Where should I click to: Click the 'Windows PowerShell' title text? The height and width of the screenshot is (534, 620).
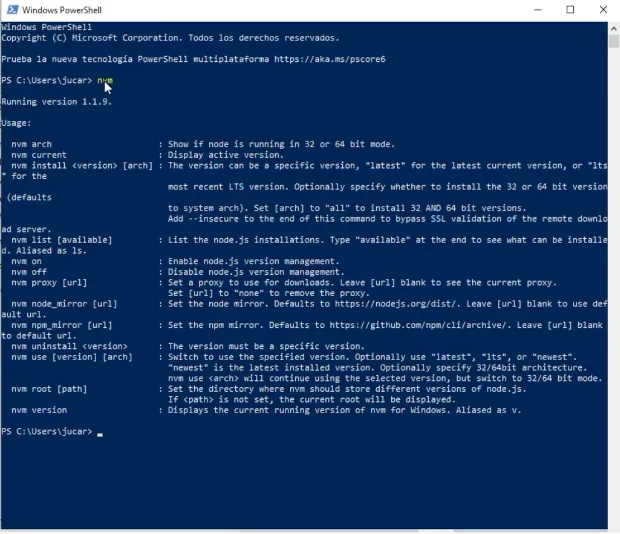click(62, 10)
